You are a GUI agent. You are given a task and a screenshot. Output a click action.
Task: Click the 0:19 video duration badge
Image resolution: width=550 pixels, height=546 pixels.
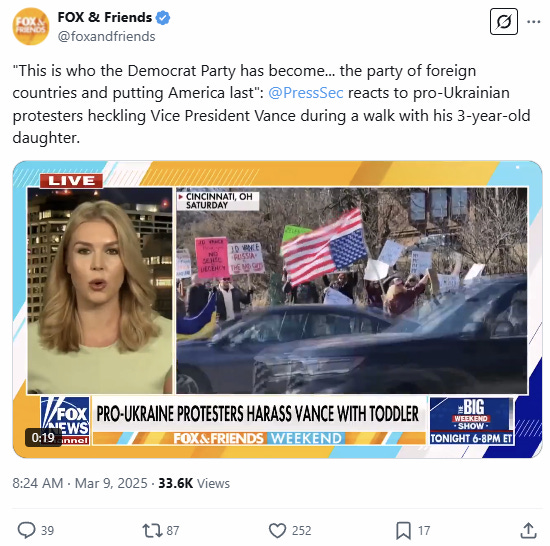point(43,438)
